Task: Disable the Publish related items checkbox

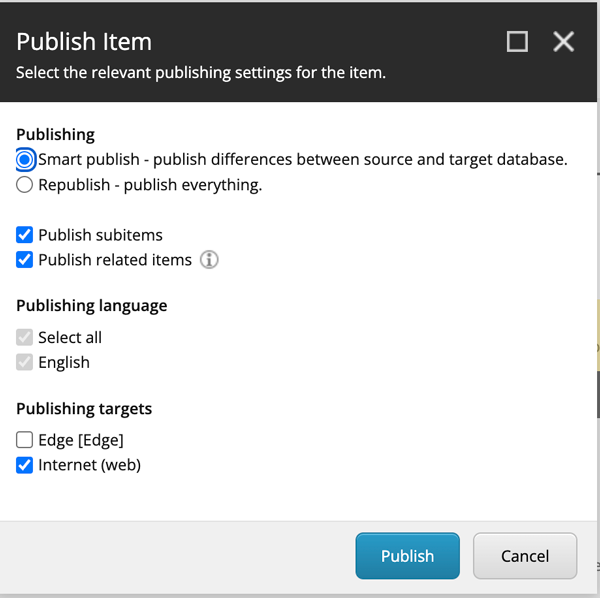Action: 25,260
